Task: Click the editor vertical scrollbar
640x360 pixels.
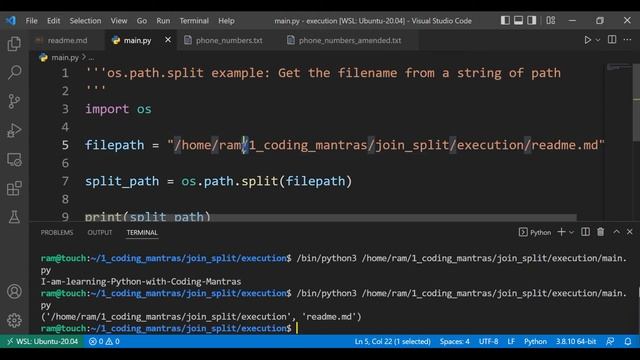Action: click(636, 103)
